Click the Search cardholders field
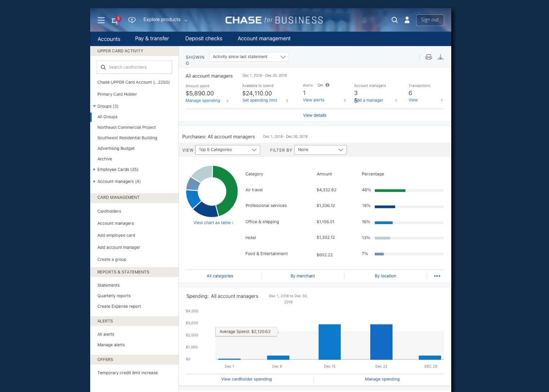 tap(134, 67)
